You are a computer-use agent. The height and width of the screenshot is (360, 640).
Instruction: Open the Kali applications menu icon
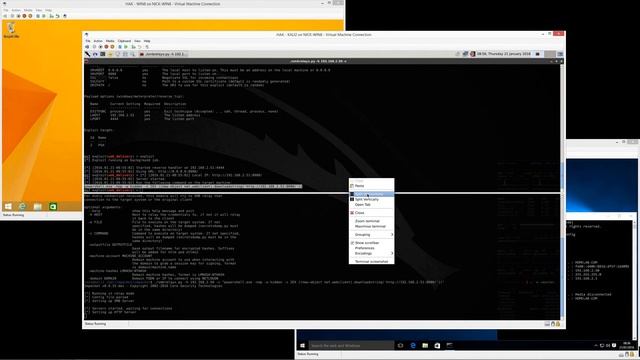pyautogui.click(x=87, y=54)
